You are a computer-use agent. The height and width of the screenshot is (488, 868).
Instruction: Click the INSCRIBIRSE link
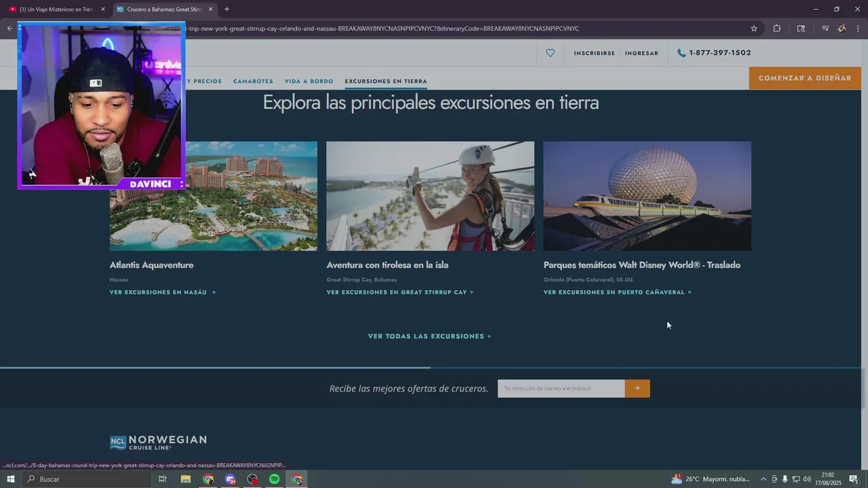tap(594, 53)
